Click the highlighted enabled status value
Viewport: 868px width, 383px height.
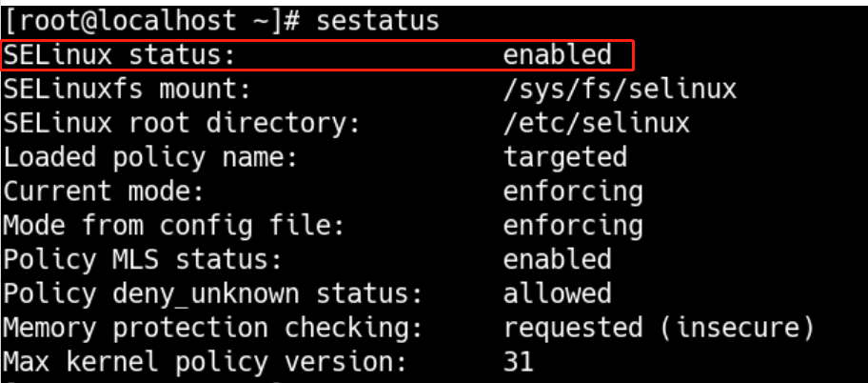(x=557, y=55)
